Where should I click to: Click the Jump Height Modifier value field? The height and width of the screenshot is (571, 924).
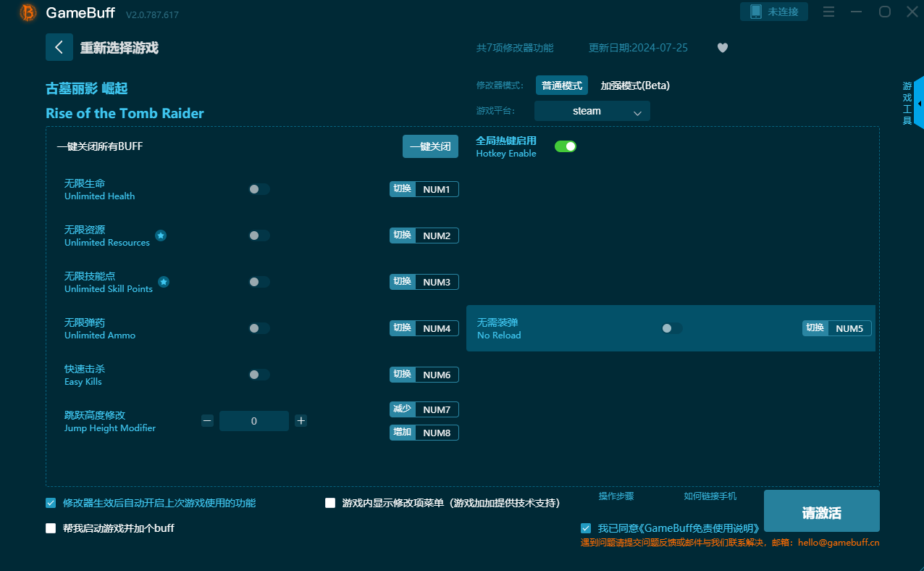254,421
